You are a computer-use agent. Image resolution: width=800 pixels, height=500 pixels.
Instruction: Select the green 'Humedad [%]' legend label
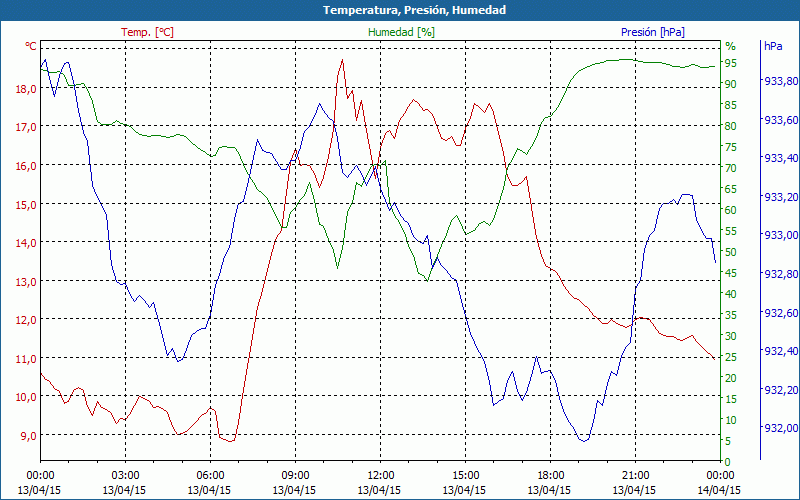(x=401, y=32)
